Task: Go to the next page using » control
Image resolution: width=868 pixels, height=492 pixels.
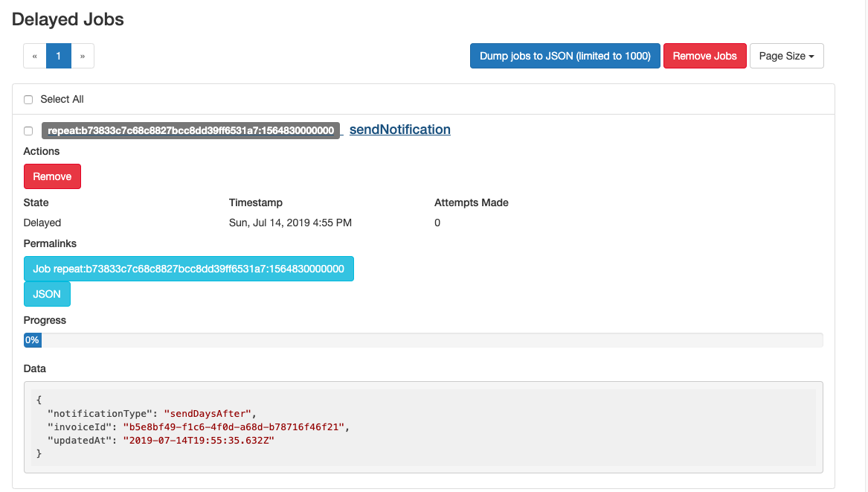Action: [x=82, y=56]
